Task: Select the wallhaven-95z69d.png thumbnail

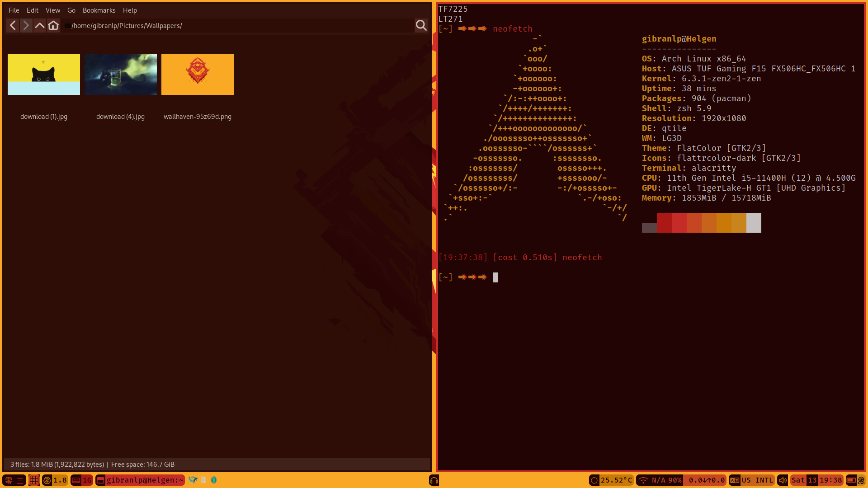Action: tap(198, 75)
